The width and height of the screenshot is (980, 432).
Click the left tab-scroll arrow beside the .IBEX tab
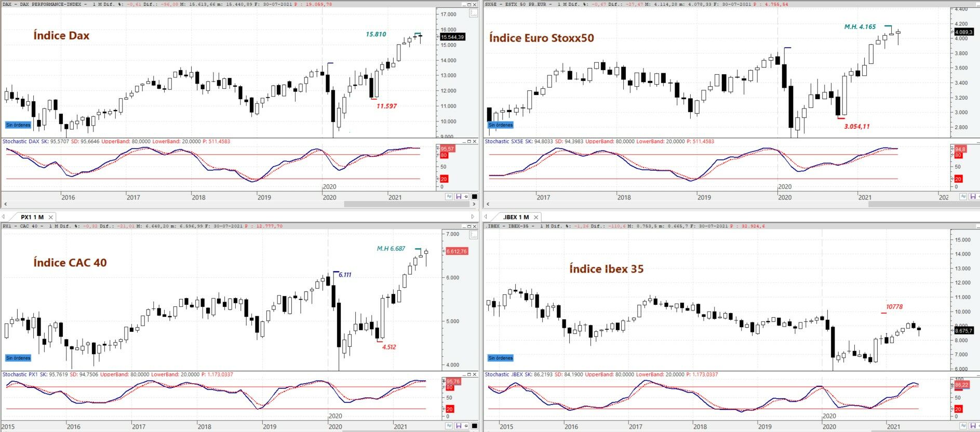486,217
